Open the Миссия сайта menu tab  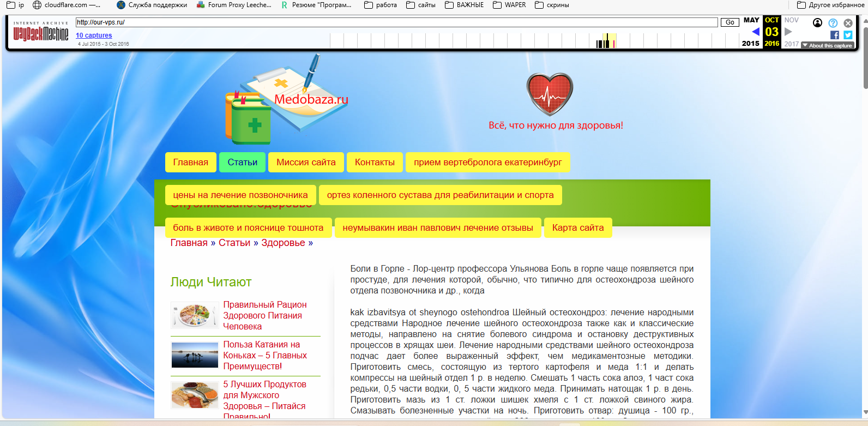[306, 162]
